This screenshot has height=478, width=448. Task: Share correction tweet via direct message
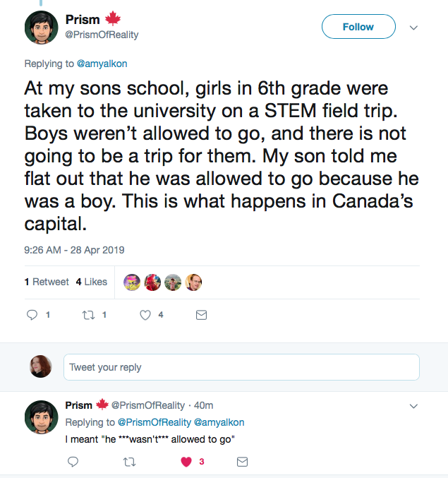242,462
